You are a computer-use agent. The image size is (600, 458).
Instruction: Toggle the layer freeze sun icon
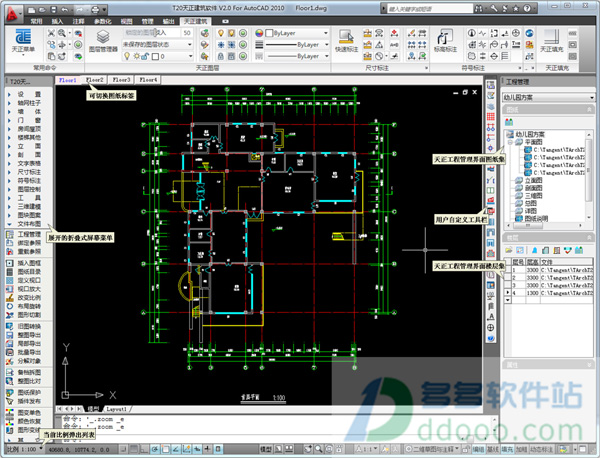coord(136,56)
